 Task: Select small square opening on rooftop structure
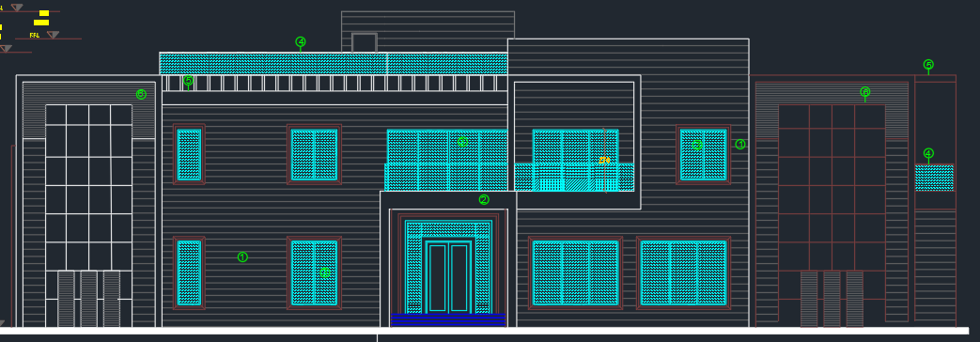coord(365,42)
